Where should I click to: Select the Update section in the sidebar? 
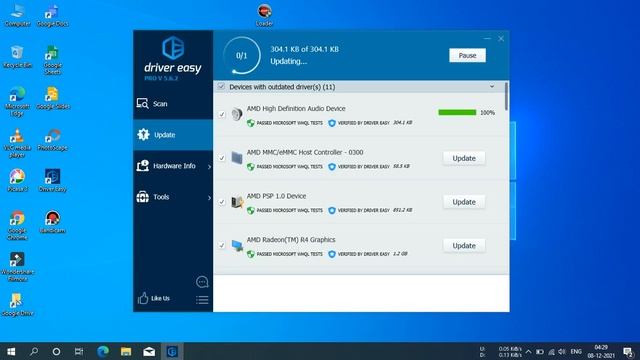click(173, 135)
